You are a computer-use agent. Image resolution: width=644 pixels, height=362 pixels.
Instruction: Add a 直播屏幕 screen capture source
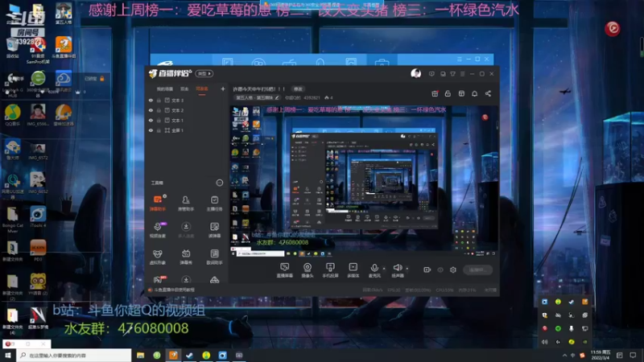(285, 270)
